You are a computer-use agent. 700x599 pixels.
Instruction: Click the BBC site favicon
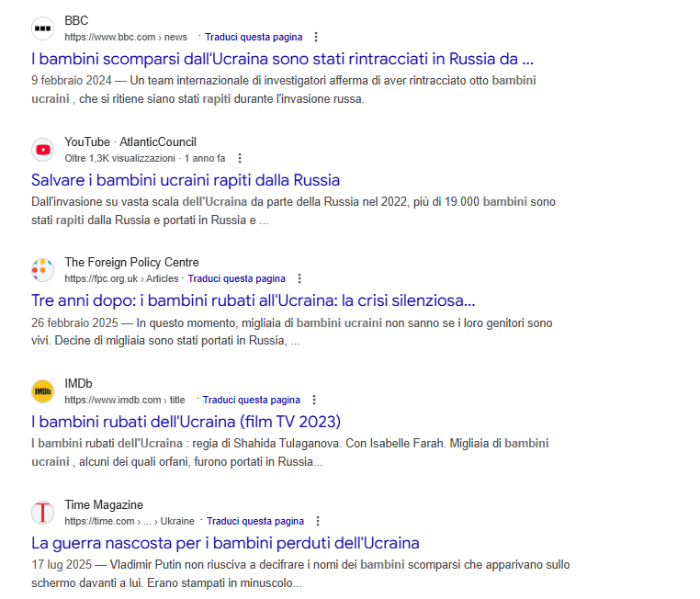42,28
